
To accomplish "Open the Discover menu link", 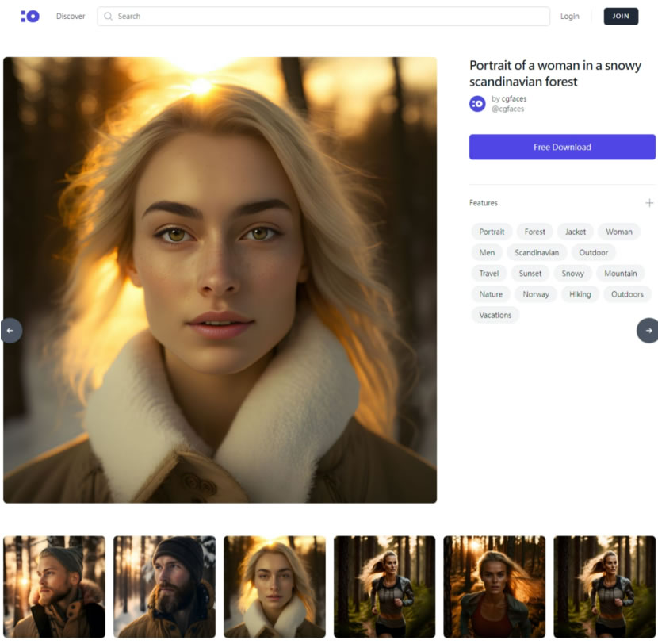I will [71, 17].
